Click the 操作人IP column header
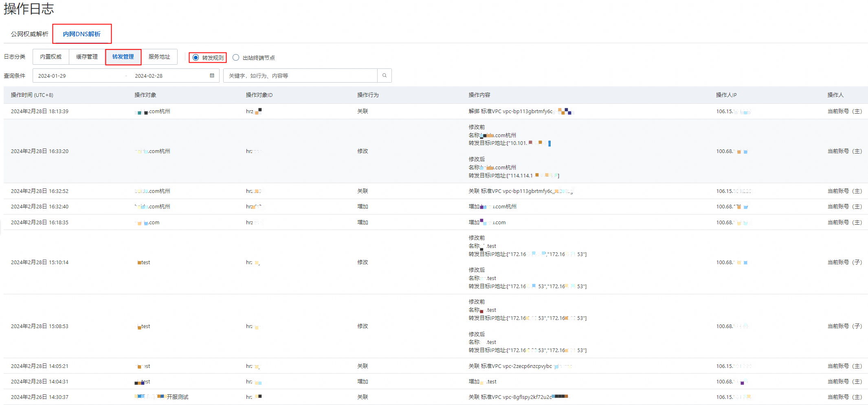The width and height of the screenshot is (868, 405). pyautogui.click(x=727, y=95)
